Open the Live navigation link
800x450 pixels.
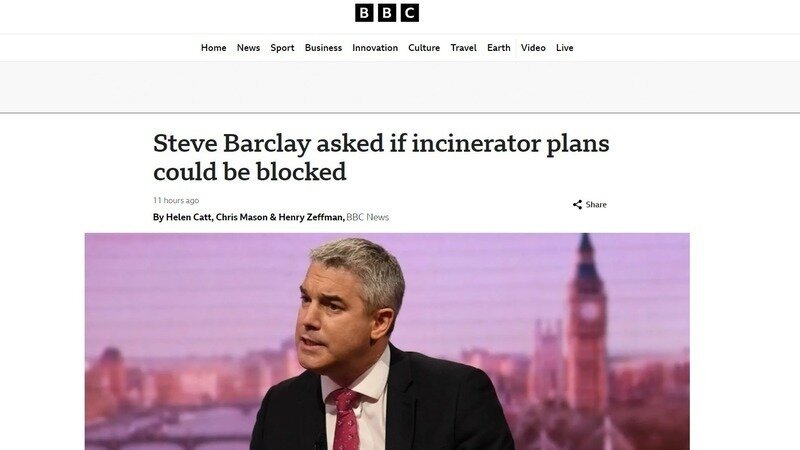tap(564, 47)
